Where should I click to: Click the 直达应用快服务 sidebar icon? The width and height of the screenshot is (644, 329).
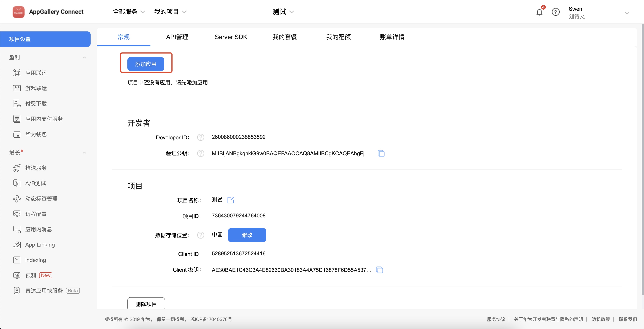[17, 290]
